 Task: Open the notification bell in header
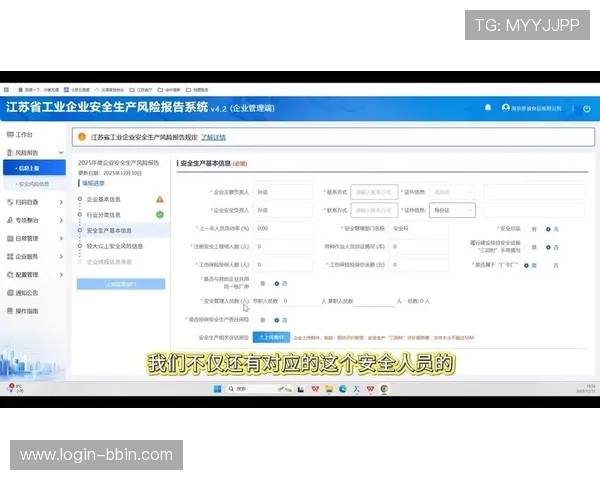coord(488,108)
